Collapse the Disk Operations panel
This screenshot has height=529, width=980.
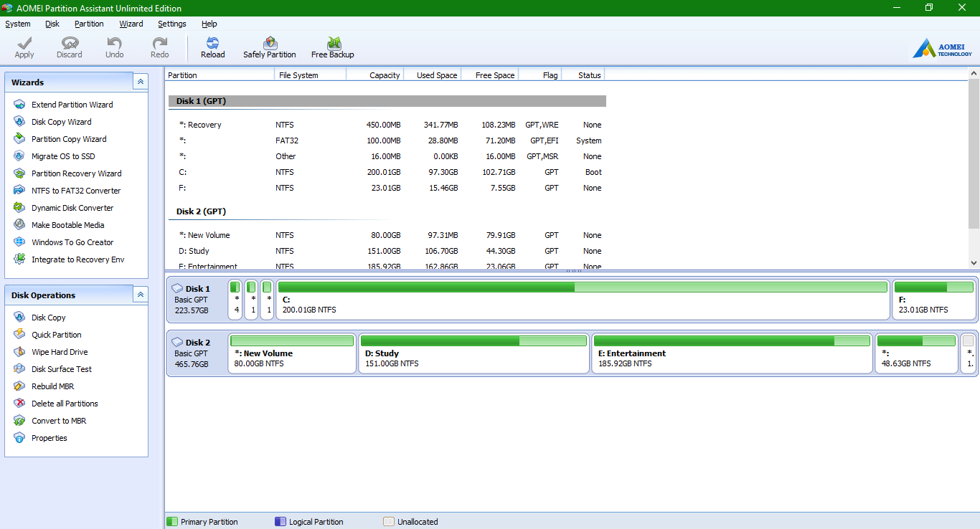141,295
